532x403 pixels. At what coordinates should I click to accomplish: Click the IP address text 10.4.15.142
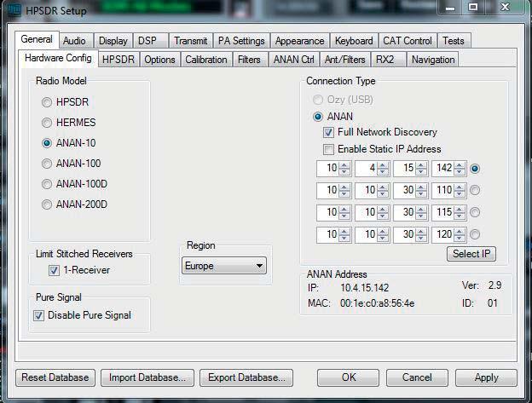364,288
